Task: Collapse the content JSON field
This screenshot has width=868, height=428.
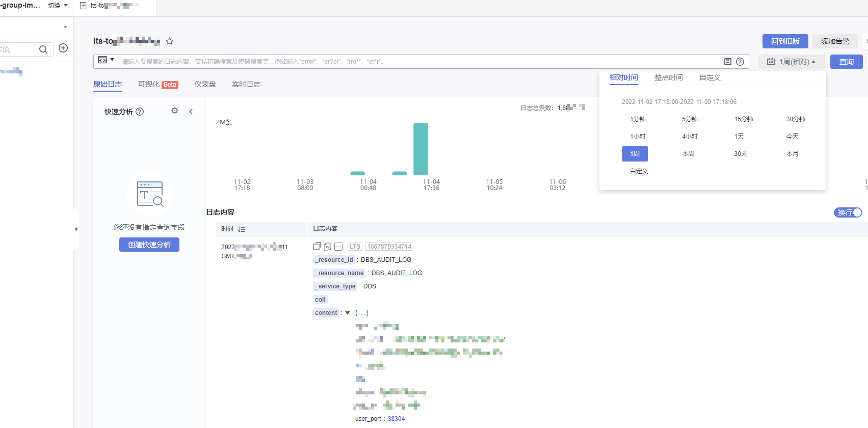Action: coord(348,313)
